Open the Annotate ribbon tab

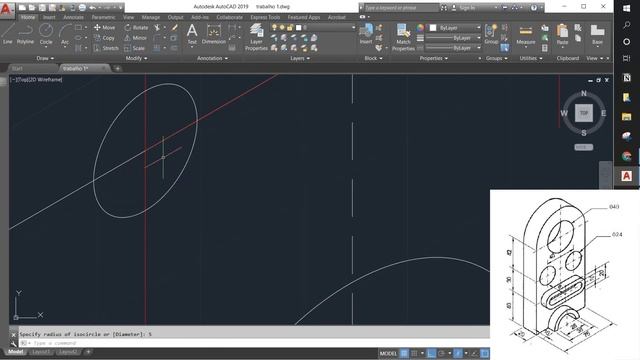(73, 17)
